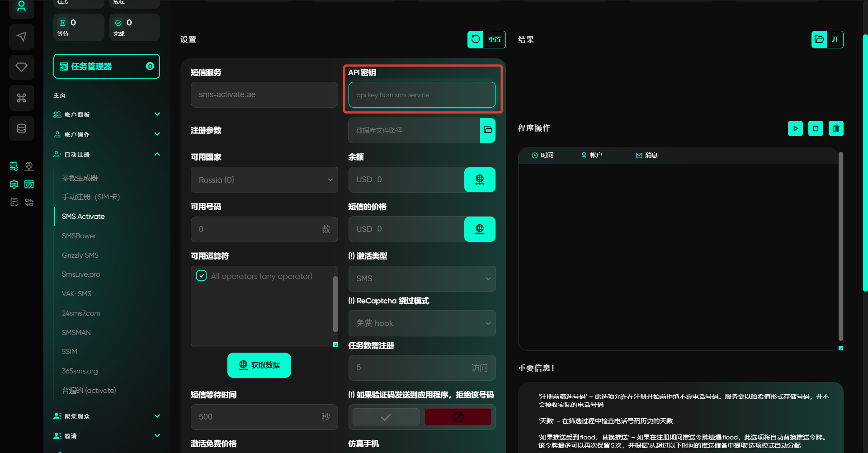Select the red prohibit toggle option
The height and width of the screenshot is (453, 868).
point(458,417)
